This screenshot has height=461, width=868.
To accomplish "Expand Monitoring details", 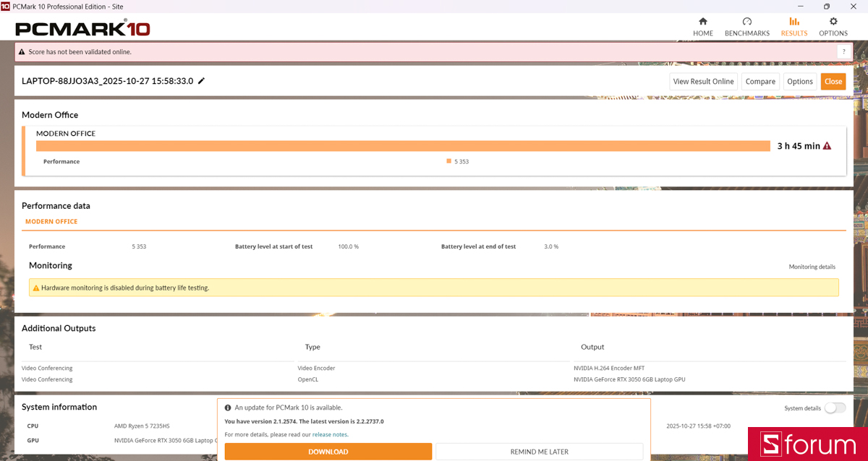I will pos(812,267).
